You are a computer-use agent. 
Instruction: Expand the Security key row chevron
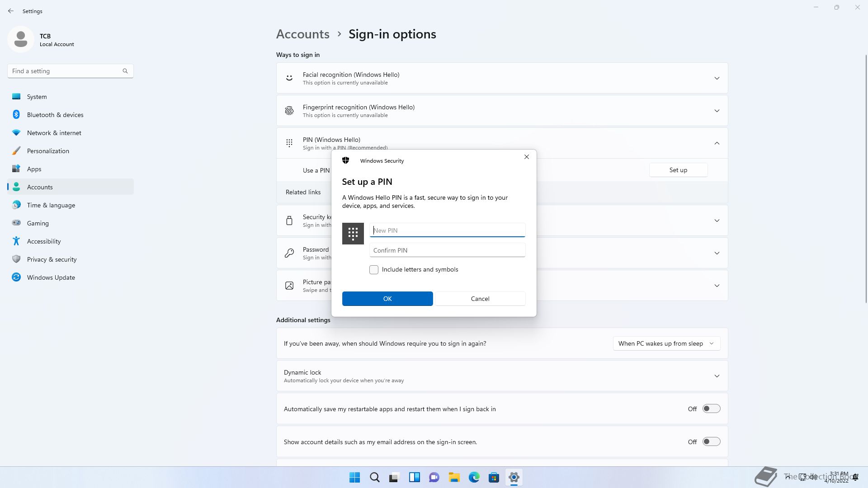pos(717,221)
